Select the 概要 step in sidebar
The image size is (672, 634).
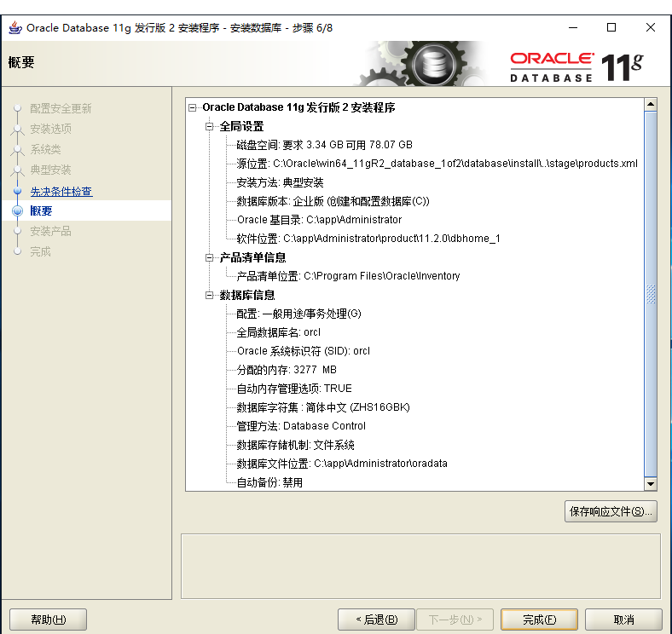pos(41,210)
